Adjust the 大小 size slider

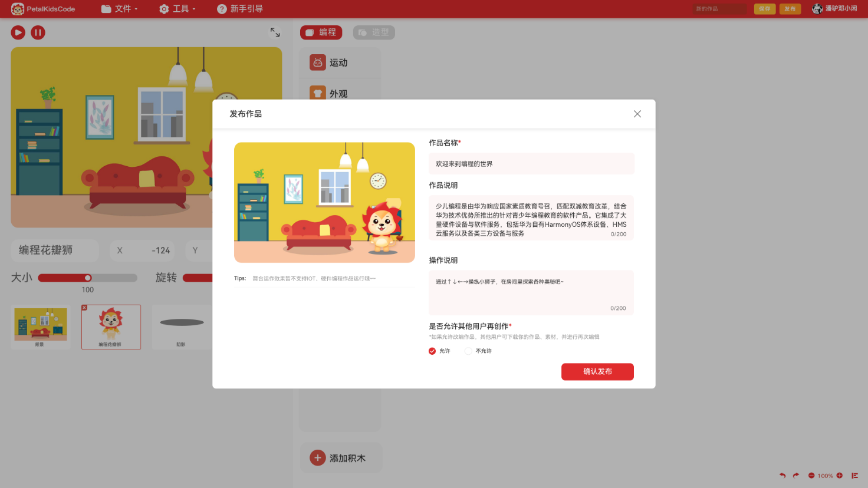coord(87,278)
